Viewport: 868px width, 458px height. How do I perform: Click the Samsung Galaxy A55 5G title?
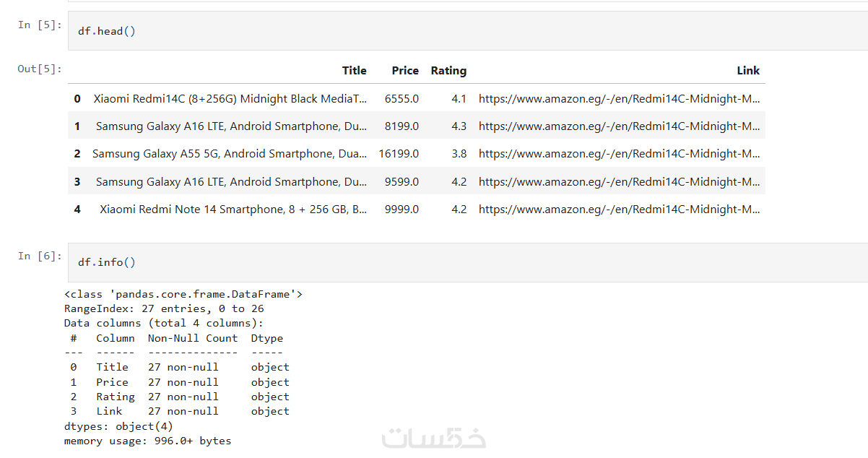pyautogui.click(x=230, y=154)
